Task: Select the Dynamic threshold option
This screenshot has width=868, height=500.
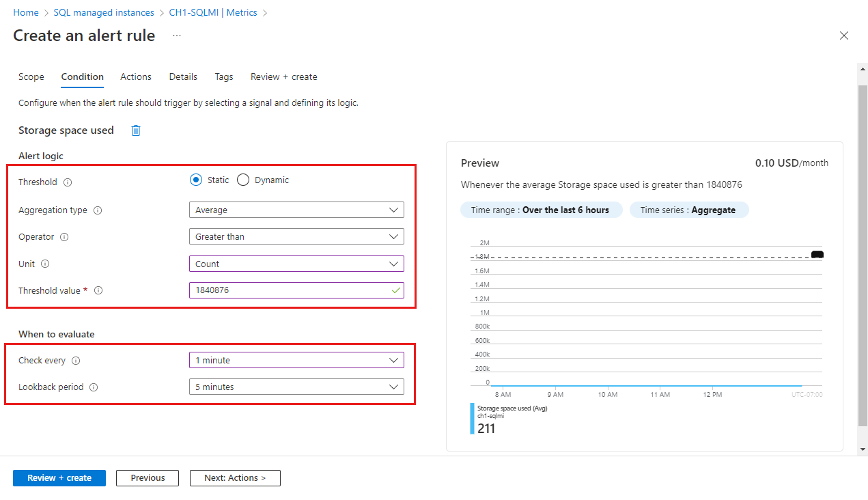Action: coord(243,180)
